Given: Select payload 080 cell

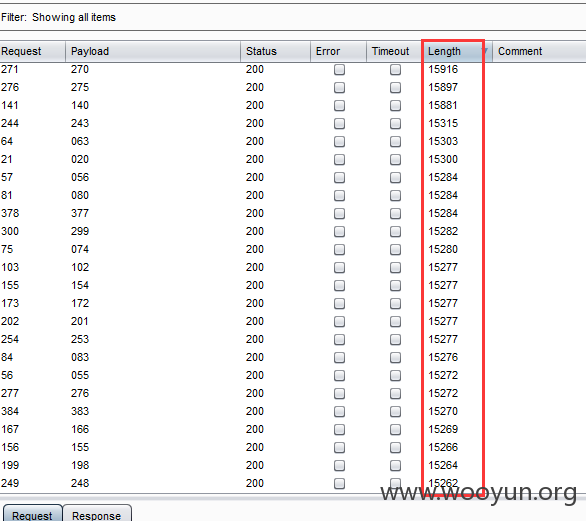Looking at the screenshot, I should (x=80, y=195).
